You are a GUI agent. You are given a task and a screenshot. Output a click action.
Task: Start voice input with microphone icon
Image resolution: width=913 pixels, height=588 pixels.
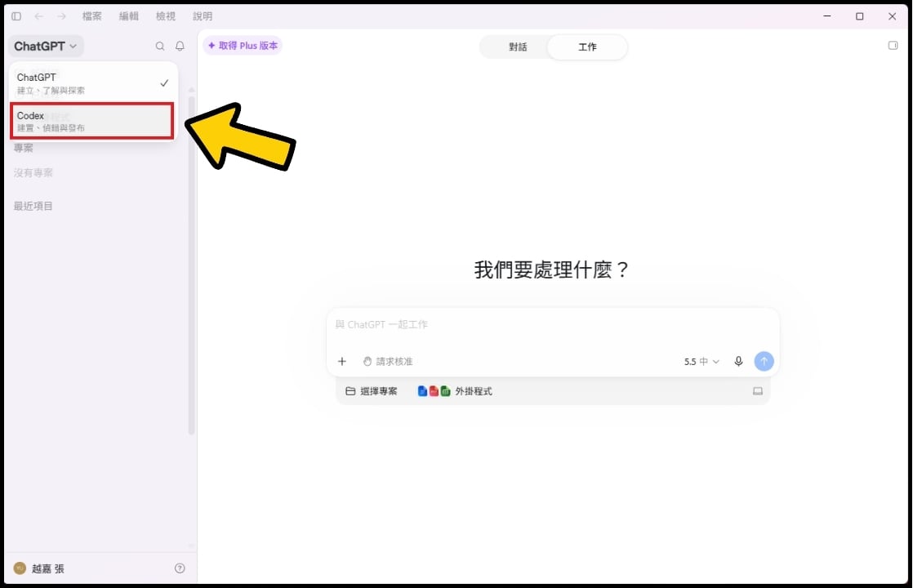738,362
